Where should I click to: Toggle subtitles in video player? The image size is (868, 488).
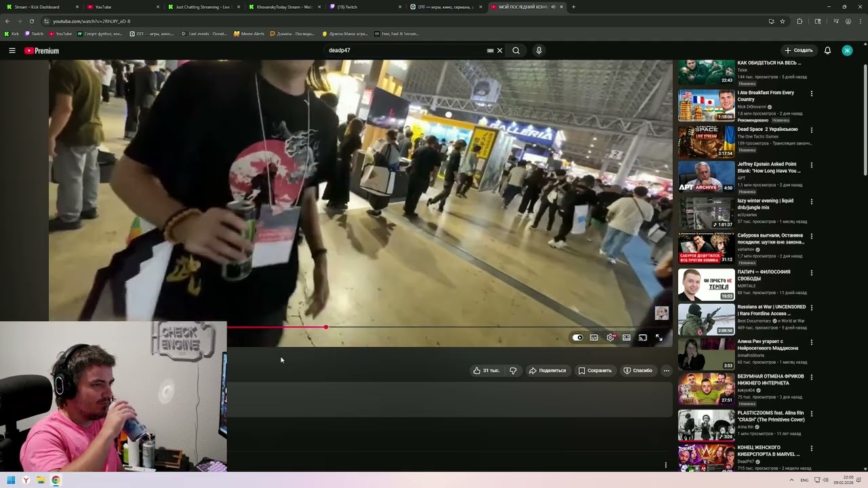[x=594, y=338]
